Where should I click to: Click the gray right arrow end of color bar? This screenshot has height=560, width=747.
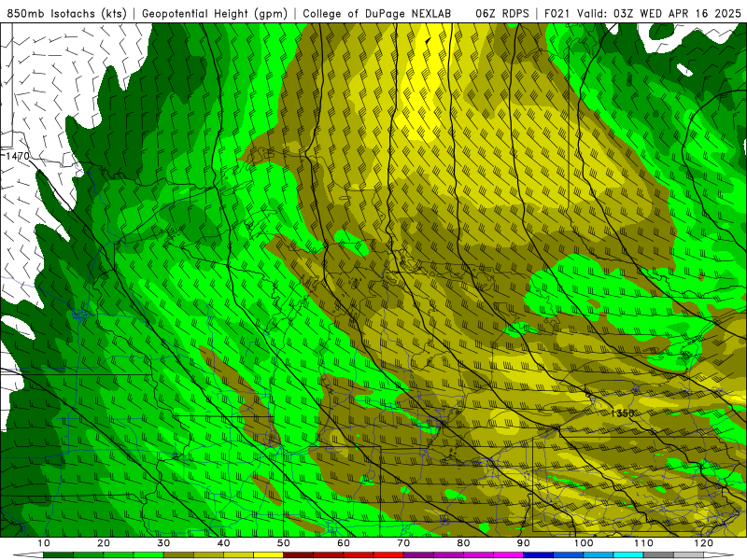(718, 555)
